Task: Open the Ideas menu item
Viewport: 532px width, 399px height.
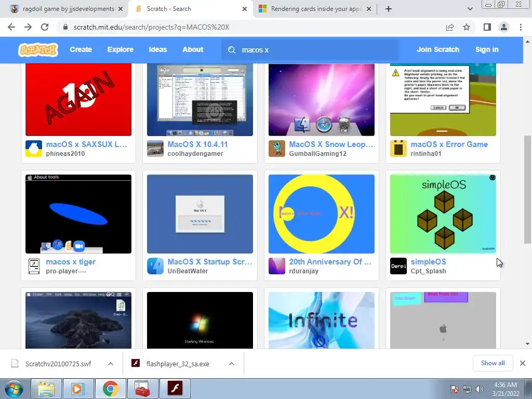Action: pos(158,49)
